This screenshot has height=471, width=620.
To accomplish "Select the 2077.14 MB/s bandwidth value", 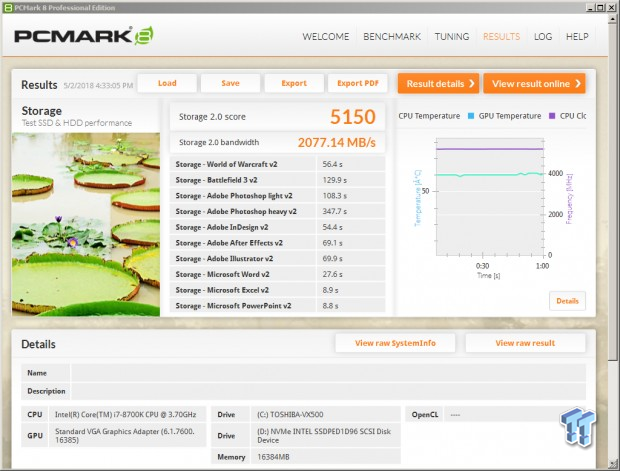I will coord(336,142).
